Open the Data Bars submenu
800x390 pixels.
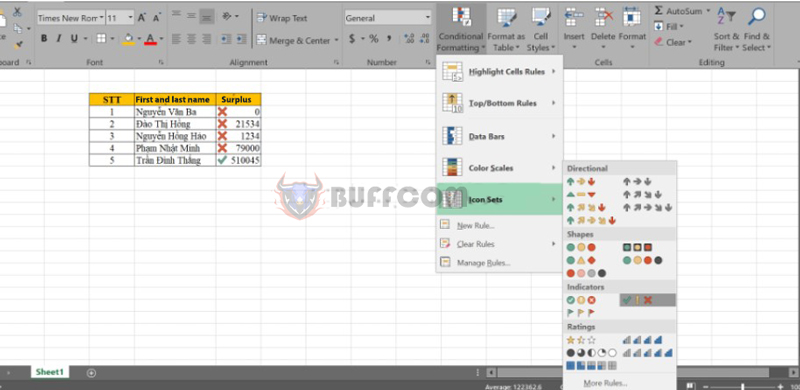click(499, 137)
